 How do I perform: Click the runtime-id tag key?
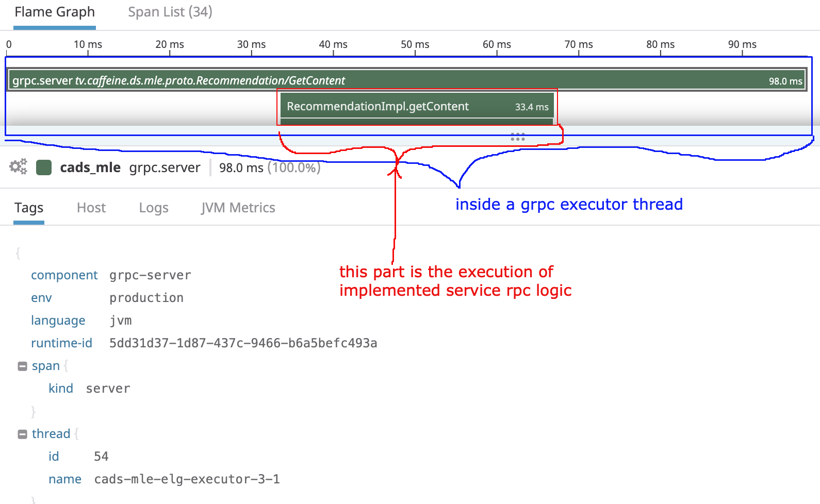pos(61,343)
